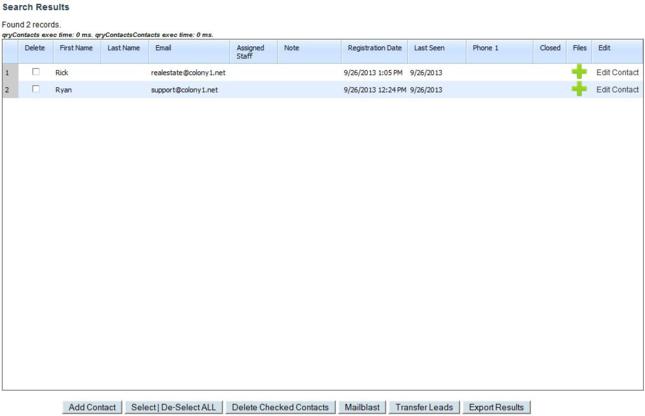Click the green plus Files icon for Ryan

[579, 89]
